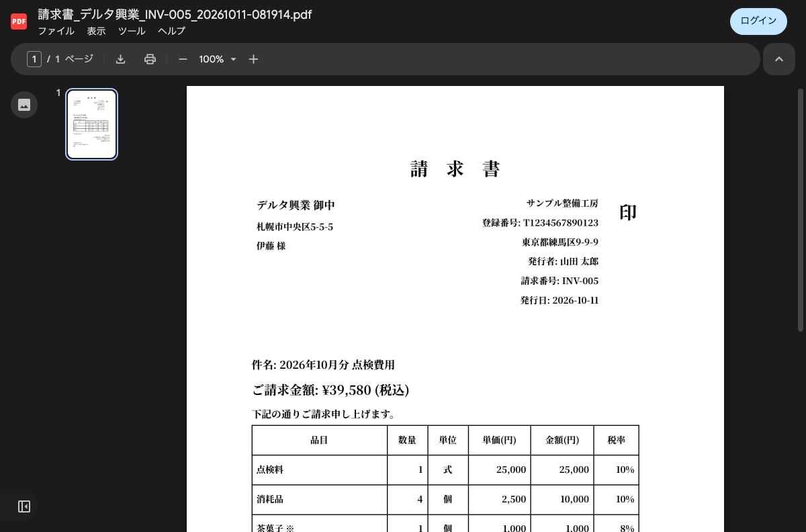Click the 件名 2026年10月分 点検費用 line
Screen dimensions: 806x532
coord(323,365)
